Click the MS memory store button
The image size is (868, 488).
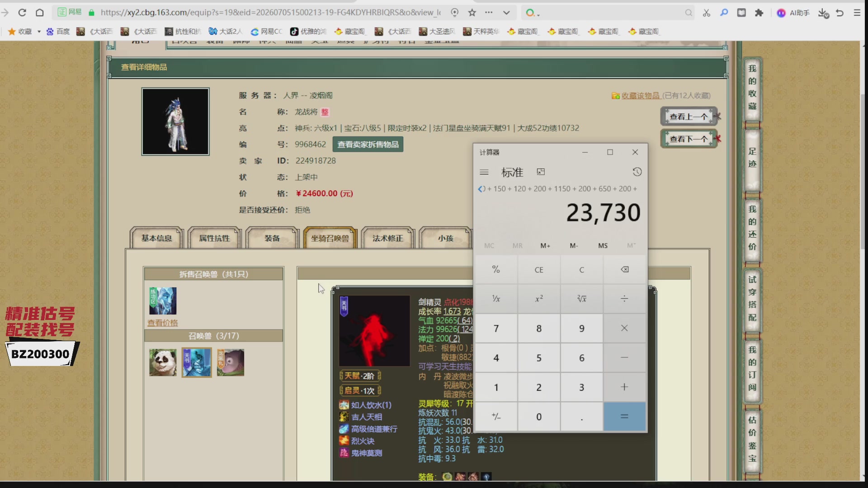(x=603, y=246)
